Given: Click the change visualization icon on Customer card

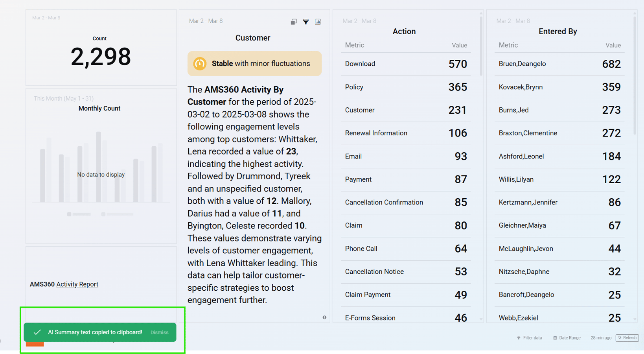Looking at the screenshot, I should point(318,22).
